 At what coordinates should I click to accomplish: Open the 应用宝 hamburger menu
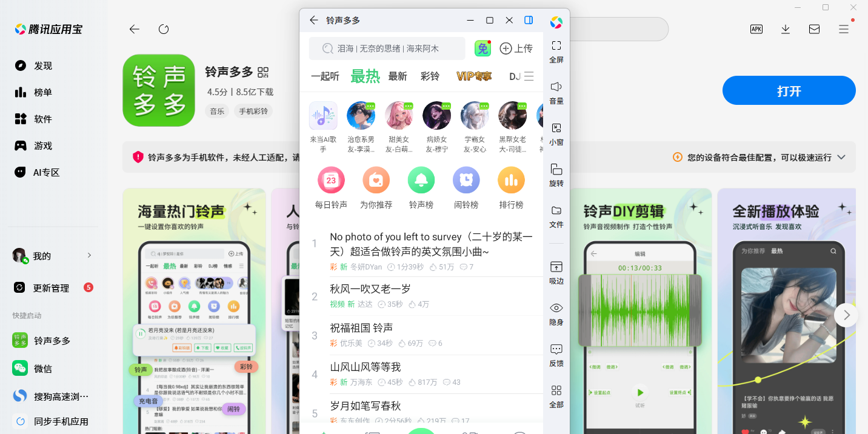click(844, 29)
